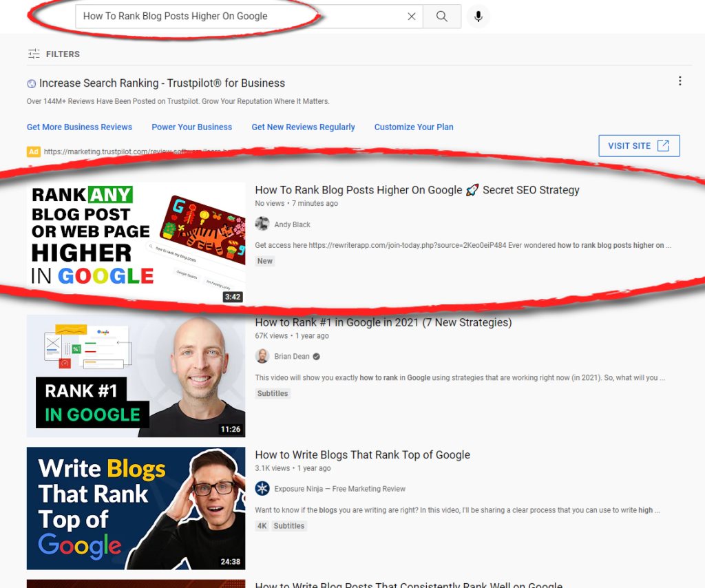Click the filters slider icon
705x588 pixels.
34,54
